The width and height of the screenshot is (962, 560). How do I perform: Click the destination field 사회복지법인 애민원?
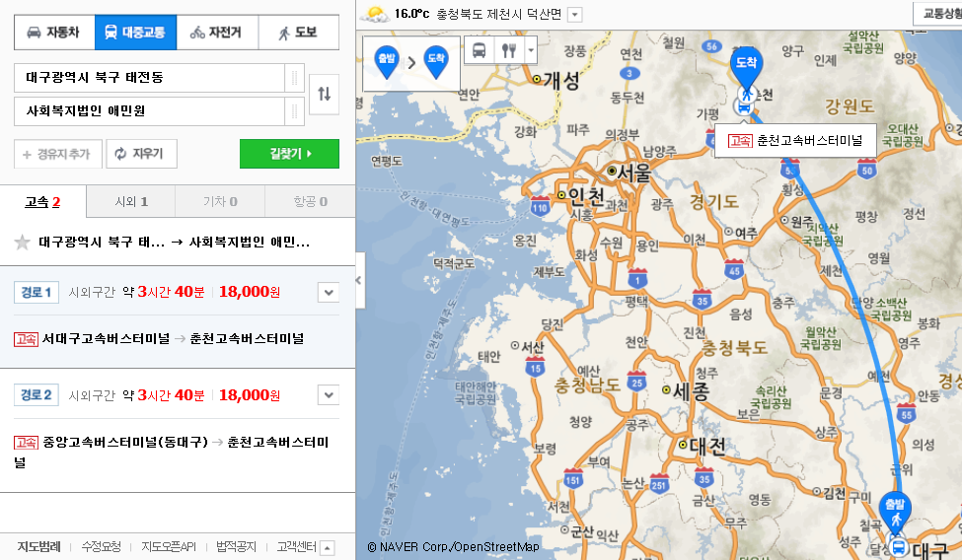pos(149,111)
